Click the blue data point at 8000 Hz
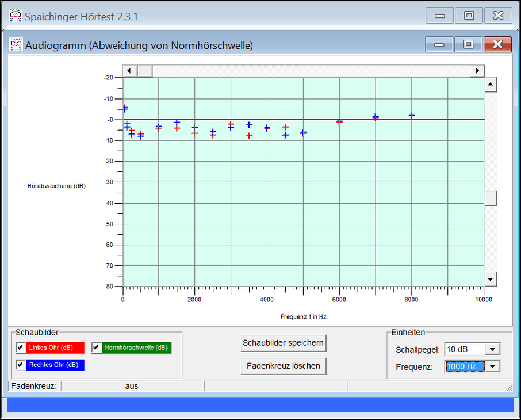Viewport: 521px width, 420px height. [x=411, y=116]
